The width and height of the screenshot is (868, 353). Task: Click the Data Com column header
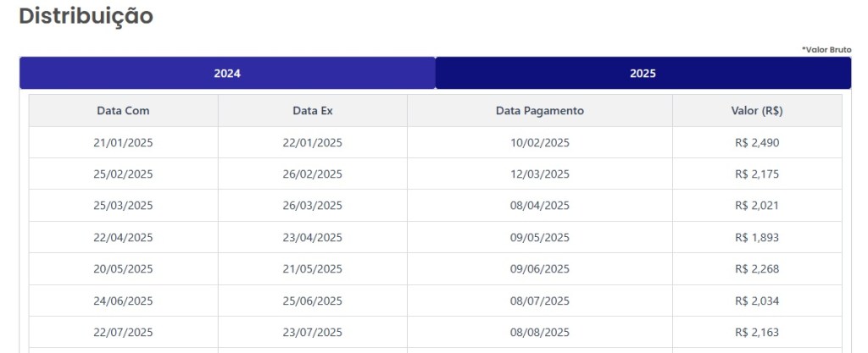pyautogui.click(x=123, y=111)
